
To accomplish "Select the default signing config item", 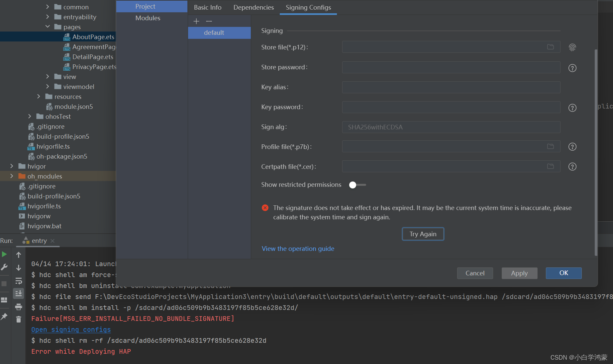I will coord(219,33).
